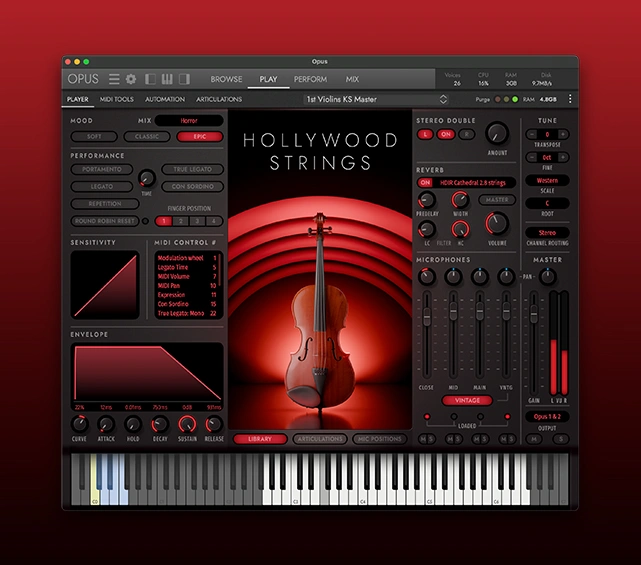
Task: Click the Envelope Attack knob
Action: click(x=106, y=424)
